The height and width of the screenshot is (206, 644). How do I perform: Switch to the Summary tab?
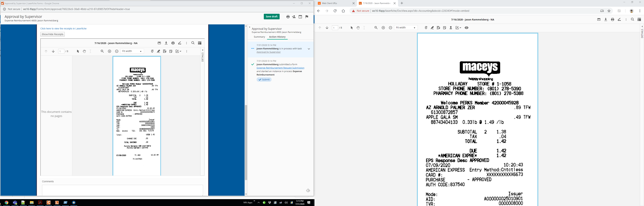259,37
